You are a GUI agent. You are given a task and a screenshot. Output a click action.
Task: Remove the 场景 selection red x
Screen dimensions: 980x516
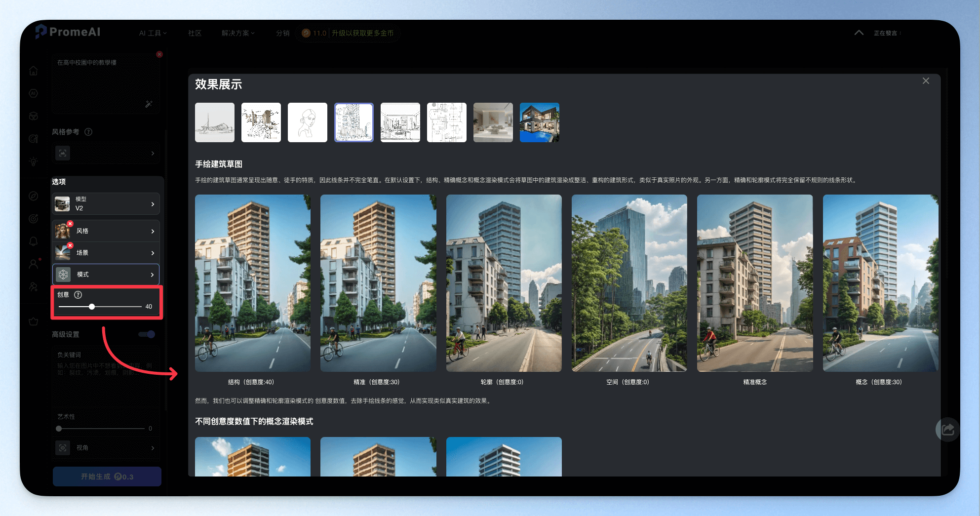[x=70, y=245]
